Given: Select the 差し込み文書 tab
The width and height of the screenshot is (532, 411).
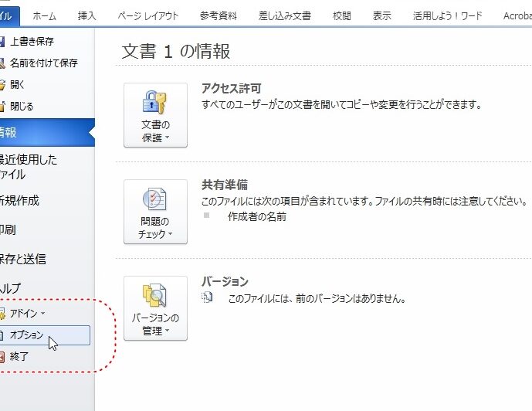Looking at the screenshot, I should click(x=285, y=16).
